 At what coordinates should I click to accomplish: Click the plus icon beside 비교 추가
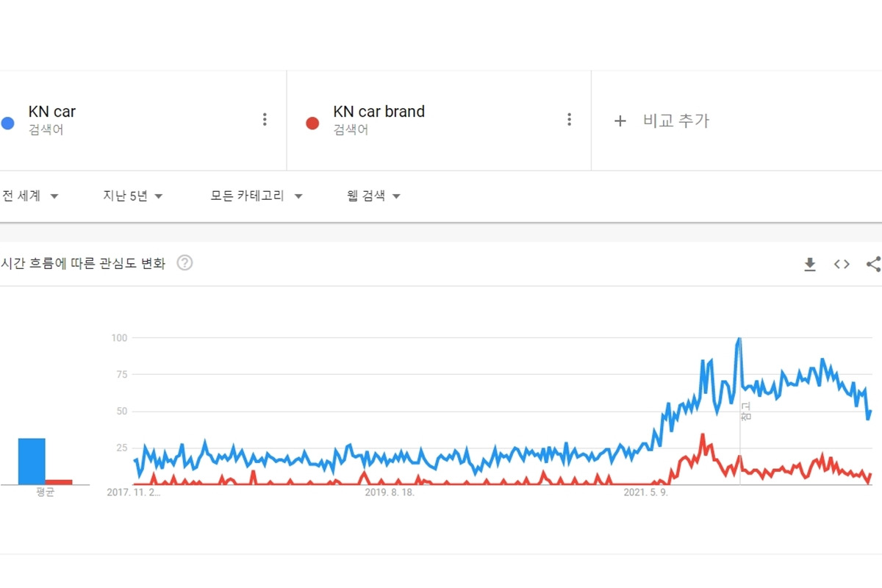(620, 121)
